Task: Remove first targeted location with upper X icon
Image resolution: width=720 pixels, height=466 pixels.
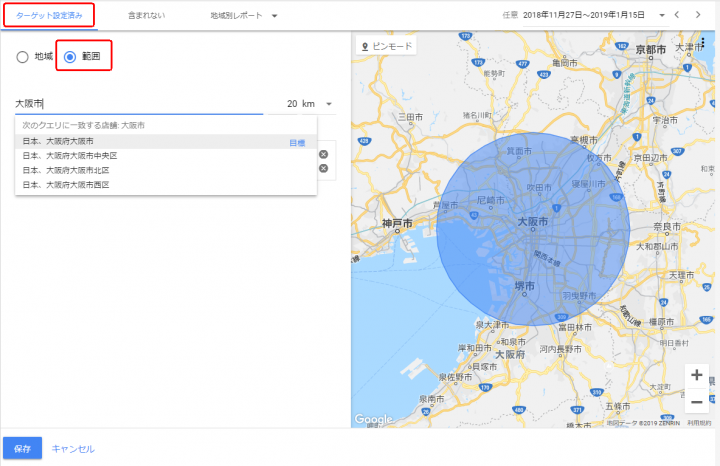Action: pos(324,154)
